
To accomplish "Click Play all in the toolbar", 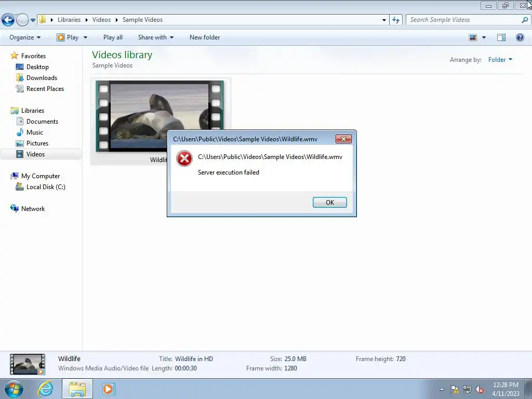I will 113,37.
